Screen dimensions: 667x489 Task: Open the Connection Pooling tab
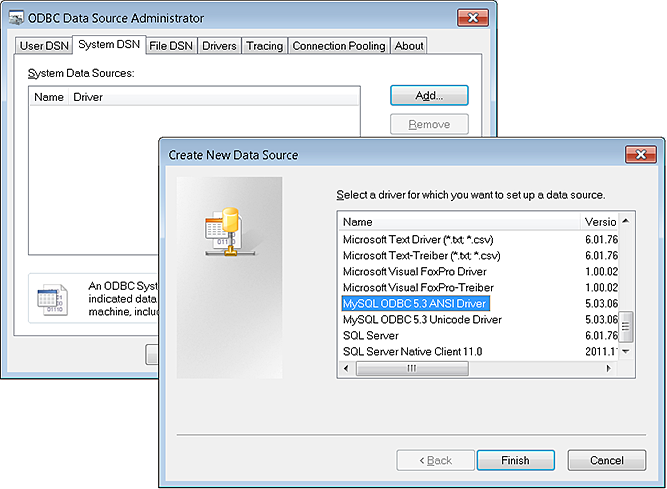338,45
